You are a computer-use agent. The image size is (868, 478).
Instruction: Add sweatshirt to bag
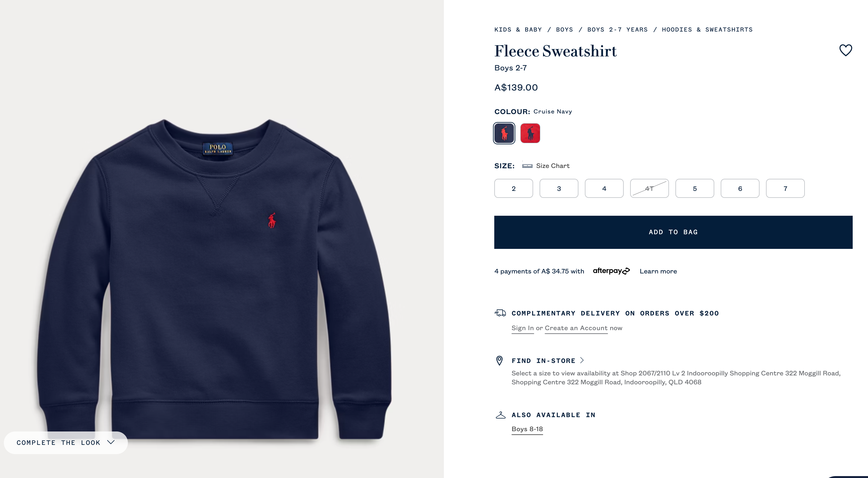(673, 232)
